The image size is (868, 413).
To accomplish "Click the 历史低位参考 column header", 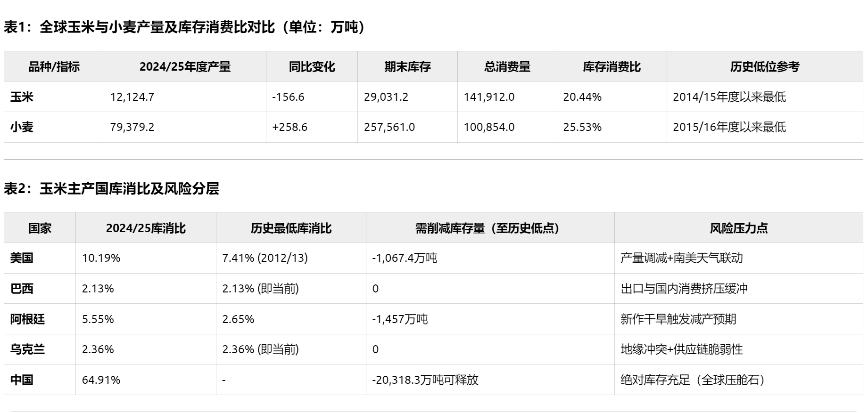I will [x=764, y=67].
